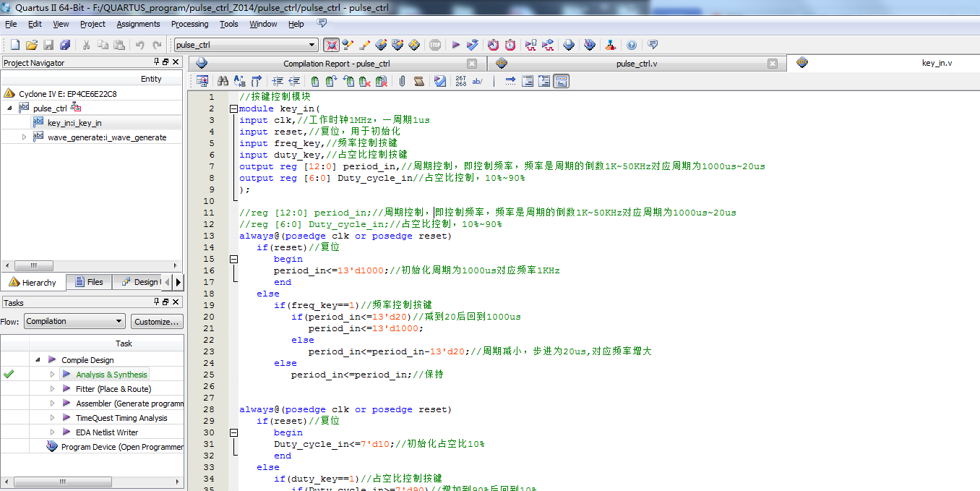Image resolution: width=980 pixels, height=491 pixels.
Task: Click the Toggle Bookmark icon in the editor toolbar
Action: pos(314,82)
